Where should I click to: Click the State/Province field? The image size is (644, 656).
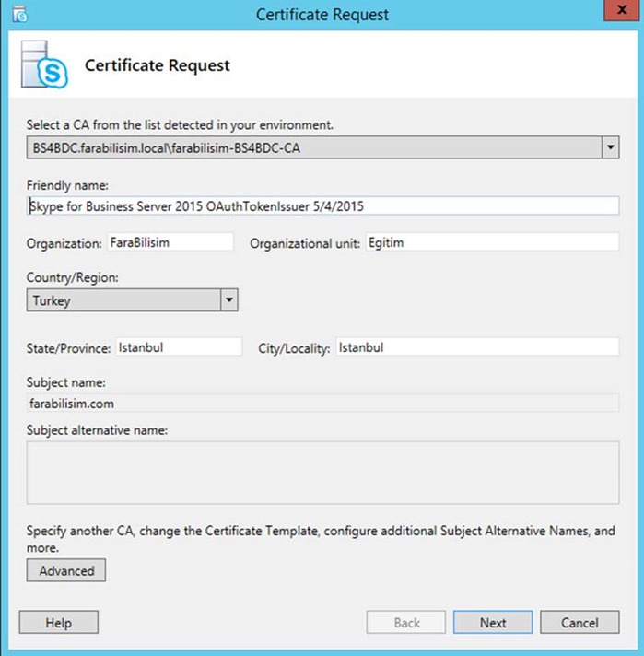click(179, 347)
